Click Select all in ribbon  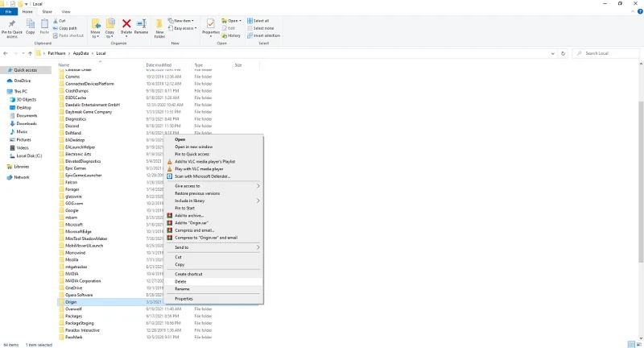point(258,21)
